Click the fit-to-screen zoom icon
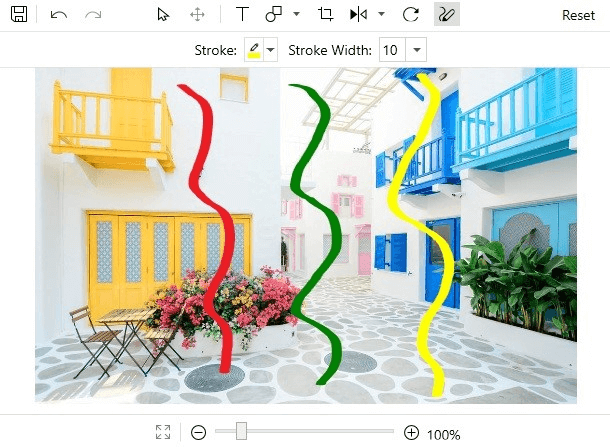This screenshot has width=610, height=447. point(163,432)
